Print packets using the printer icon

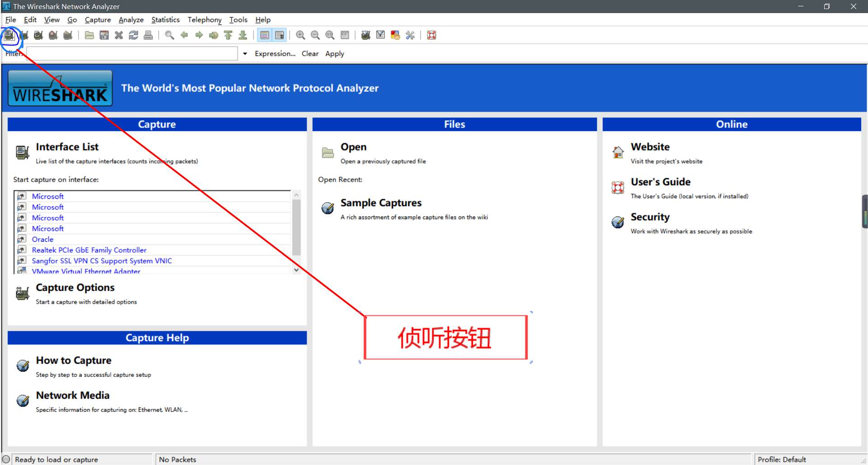(x=148, y=35)
